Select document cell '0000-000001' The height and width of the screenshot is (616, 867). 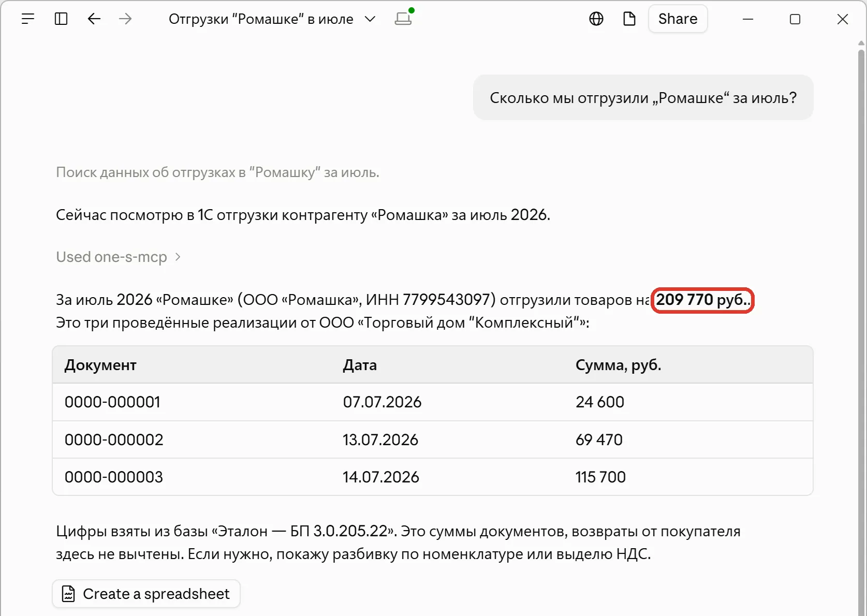tap(112, 402)
